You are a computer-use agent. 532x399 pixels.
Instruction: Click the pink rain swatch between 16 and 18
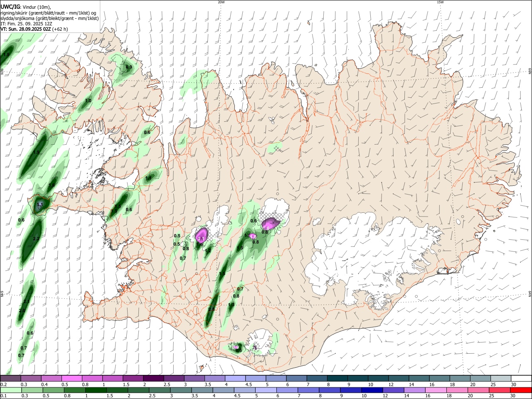coord(436,390)
